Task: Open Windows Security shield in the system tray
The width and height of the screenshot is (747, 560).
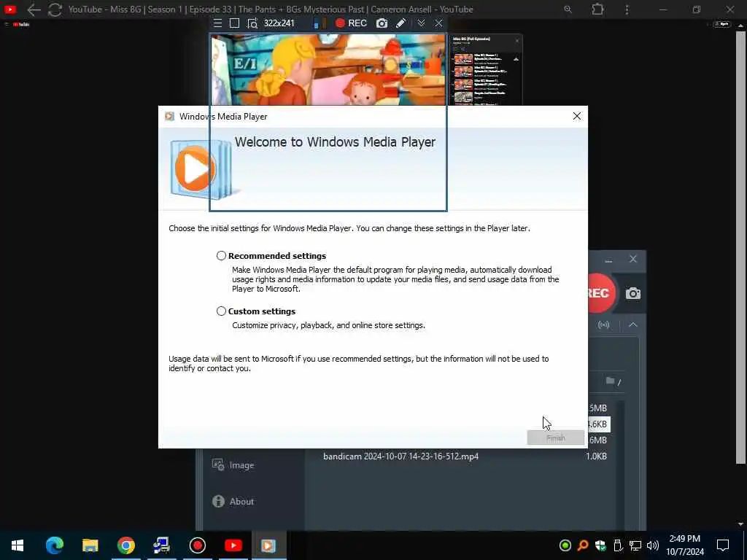Action: pos(600,545)
